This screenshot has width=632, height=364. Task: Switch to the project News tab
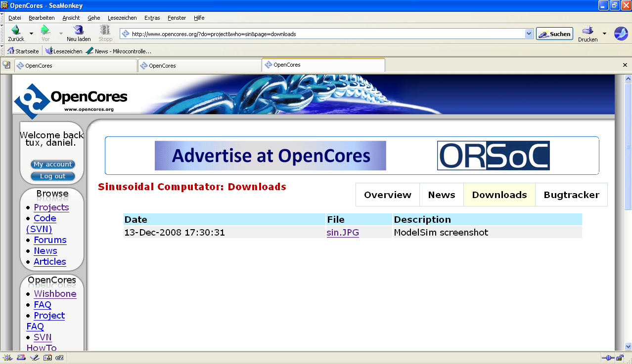coord(442,195)
